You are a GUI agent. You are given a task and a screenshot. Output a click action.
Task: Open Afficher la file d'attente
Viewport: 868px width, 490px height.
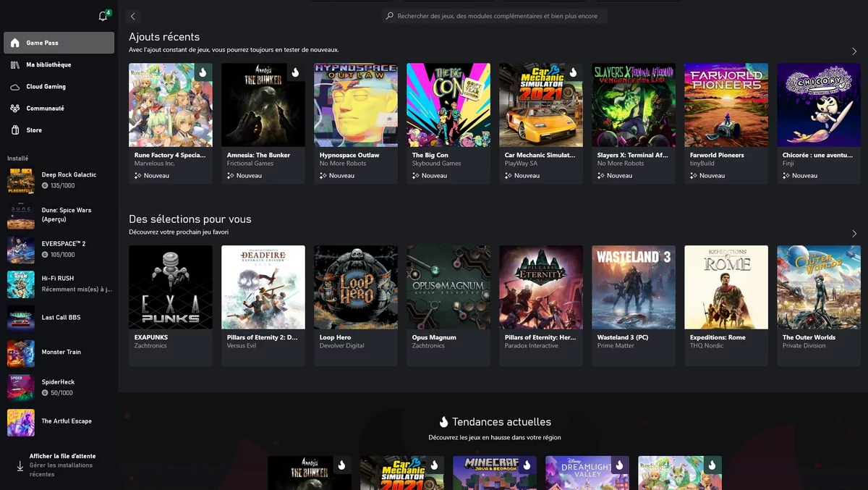click(59, 465)
